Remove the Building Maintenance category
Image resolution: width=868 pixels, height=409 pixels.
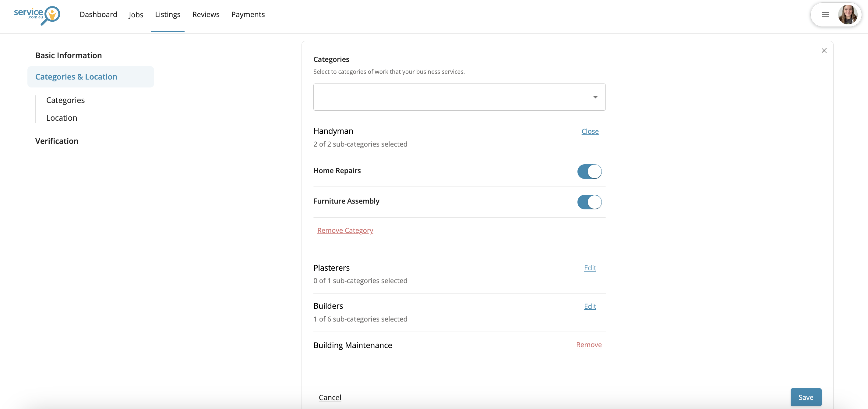tap(588, 345)
